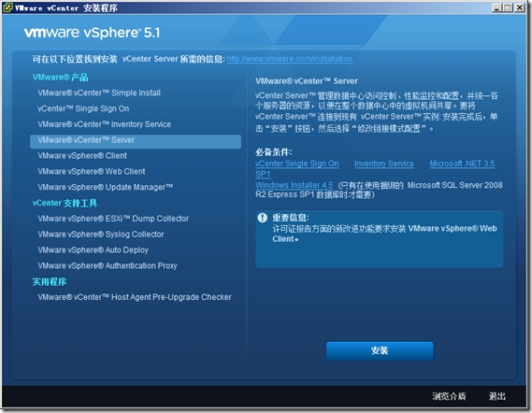This screenshot has width=532, height=413.
Task: Select VMware vCenter Simple Install
Action: (99, 93)
